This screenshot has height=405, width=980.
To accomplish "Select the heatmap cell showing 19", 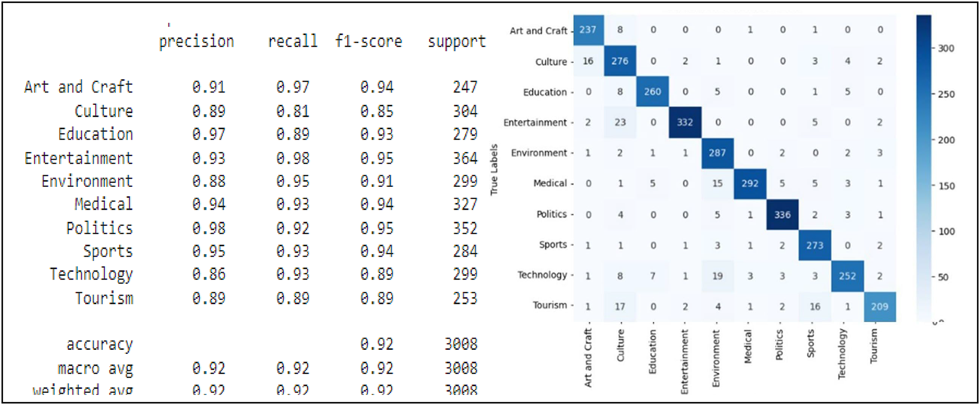I will (717, 276).
